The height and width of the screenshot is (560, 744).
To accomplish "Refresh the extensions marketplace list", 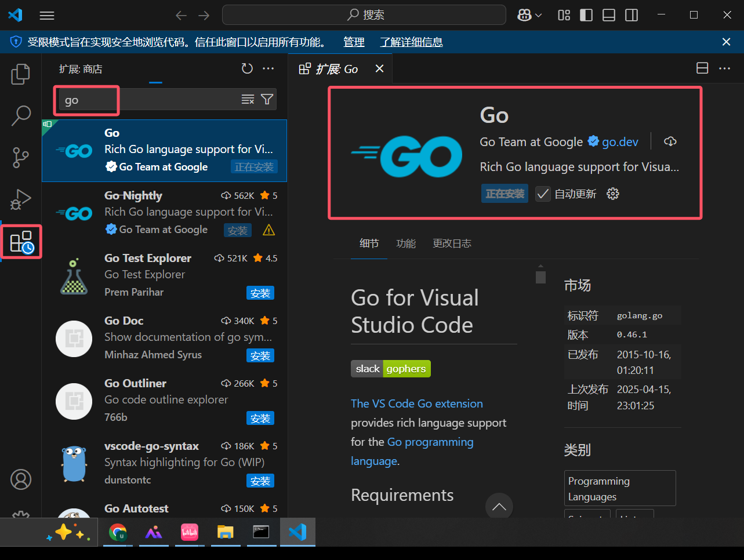I will tap(247, 69).
